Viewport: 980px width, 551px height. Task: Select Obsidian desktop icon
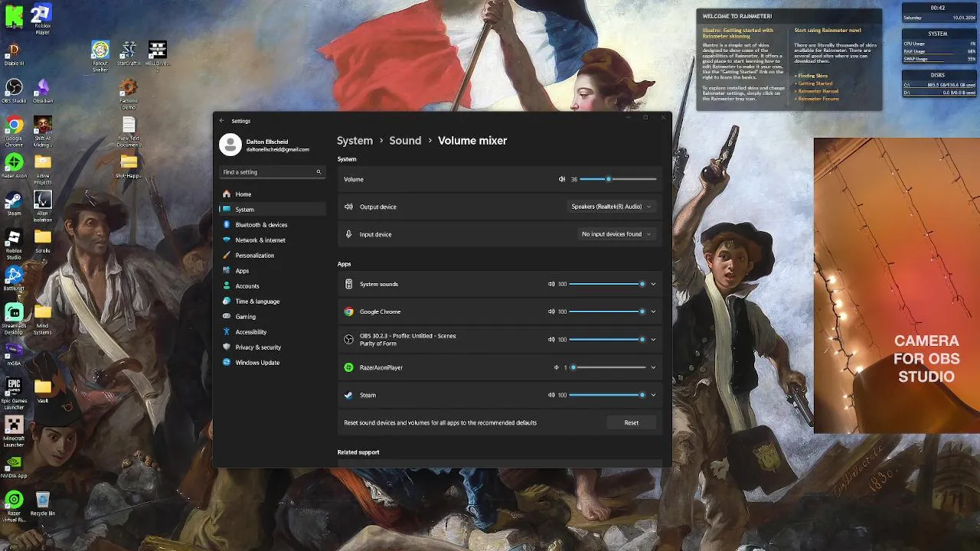coord(43,92)
